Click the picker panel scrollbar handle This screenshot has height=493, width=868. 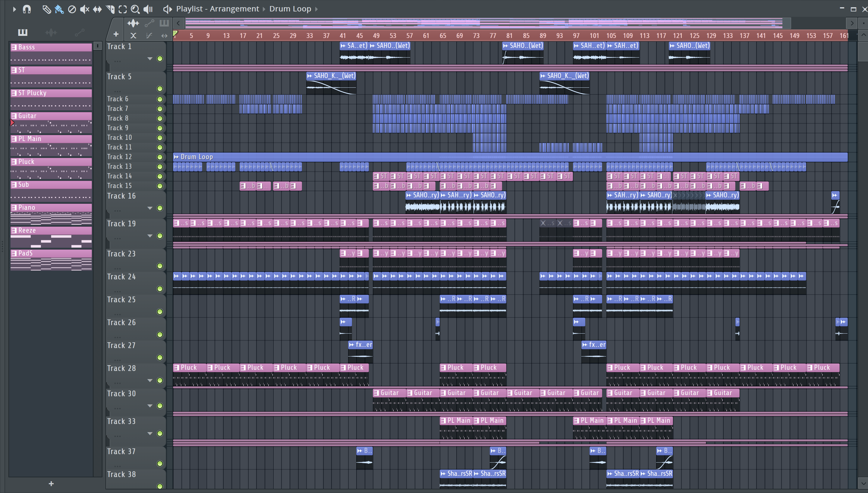(x=97, y=46)
